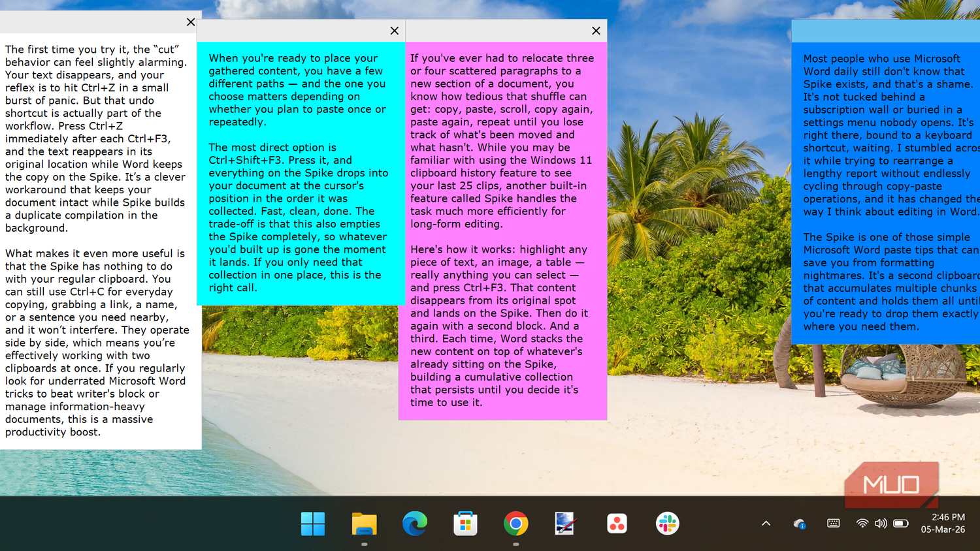
Task: Click the cloud sync icon in system tray
Action: pos(800,524)
